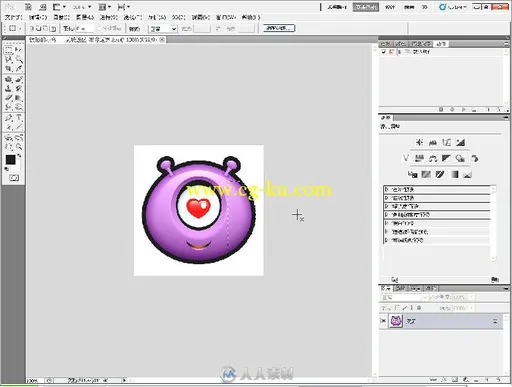Add an Invert adjustment layer
Image resolution: width=512 pixels, height=387 pixels.
click(413, 174)
